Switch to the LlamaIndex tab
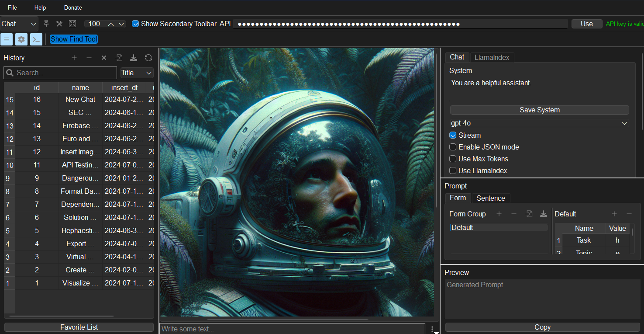The image size is (644, 334). click(492, 57)
